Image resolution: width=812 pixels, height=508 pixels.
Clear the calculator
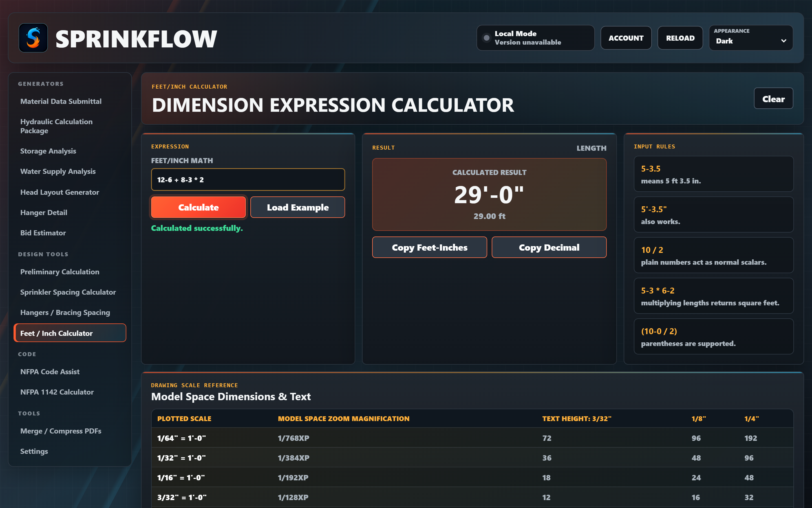(x=773, y=99)
